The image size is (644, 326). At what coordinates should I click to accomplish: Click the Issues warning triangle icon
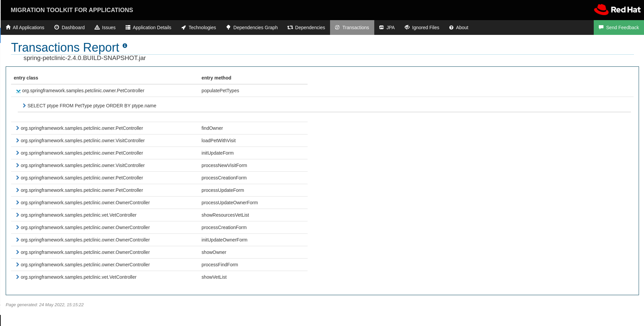(96, 27)
